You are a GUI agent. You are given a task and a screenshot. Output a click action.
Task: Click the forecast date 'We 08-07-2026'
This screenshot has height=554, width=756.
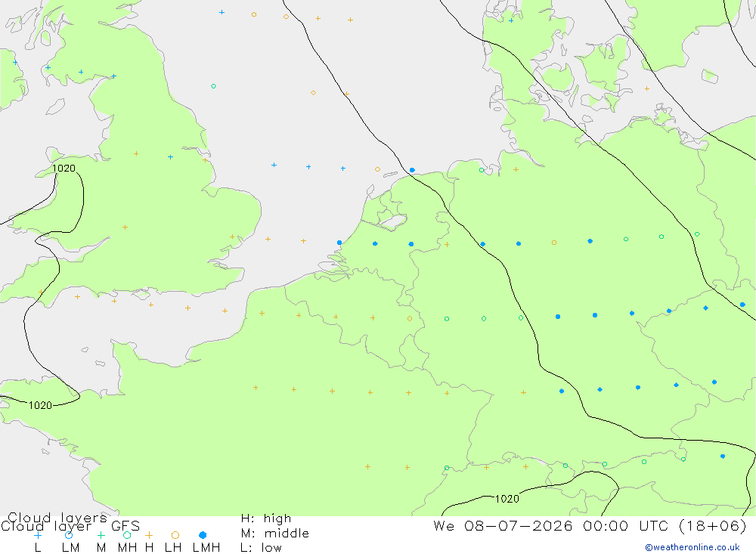503,525
